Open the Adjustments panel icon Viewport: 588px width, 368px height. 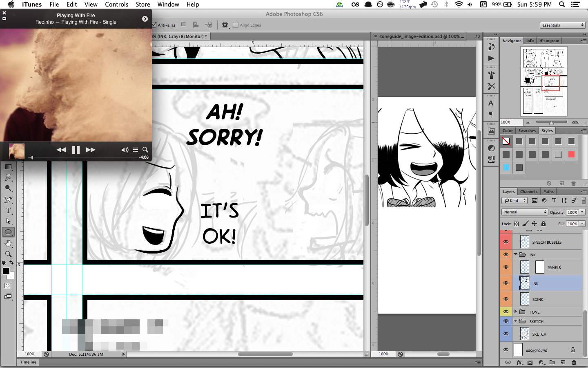(491, 148)
